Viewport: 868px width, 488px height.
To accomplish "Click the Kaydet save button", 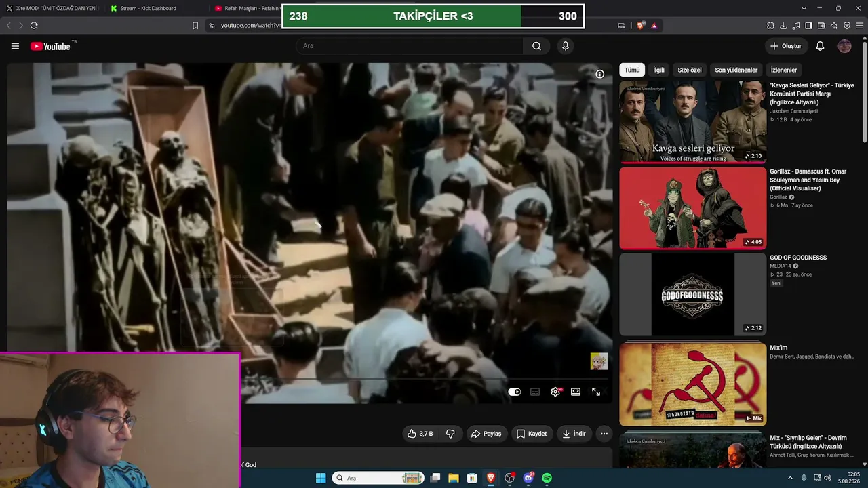I will [532, 434].
